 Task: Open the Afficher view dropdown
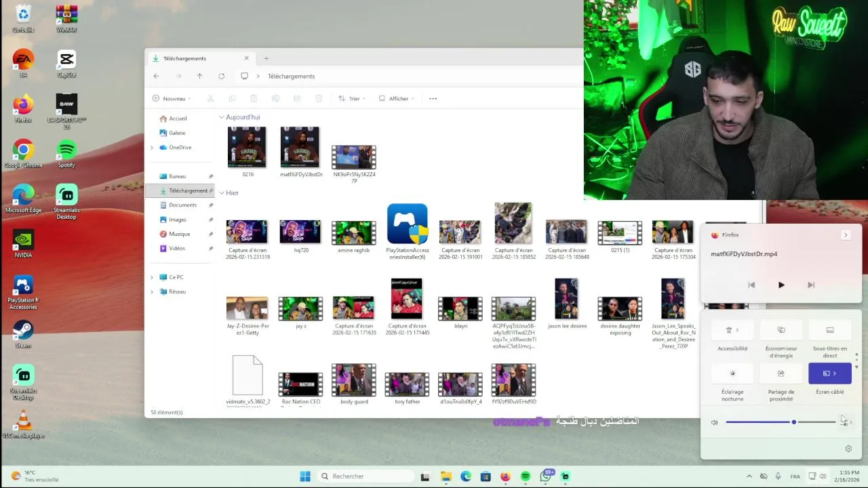(397, 98)
